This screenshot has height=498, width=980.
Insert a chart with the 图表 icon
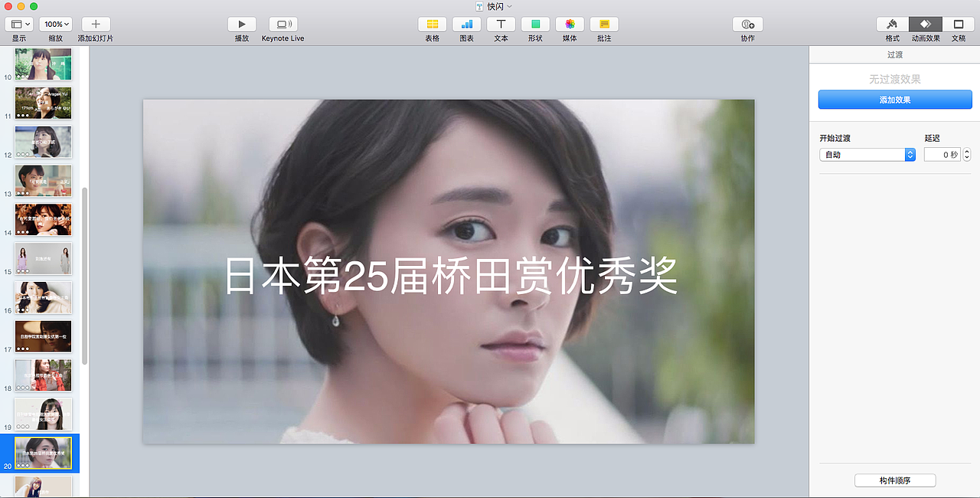click(x=466, y=24)
